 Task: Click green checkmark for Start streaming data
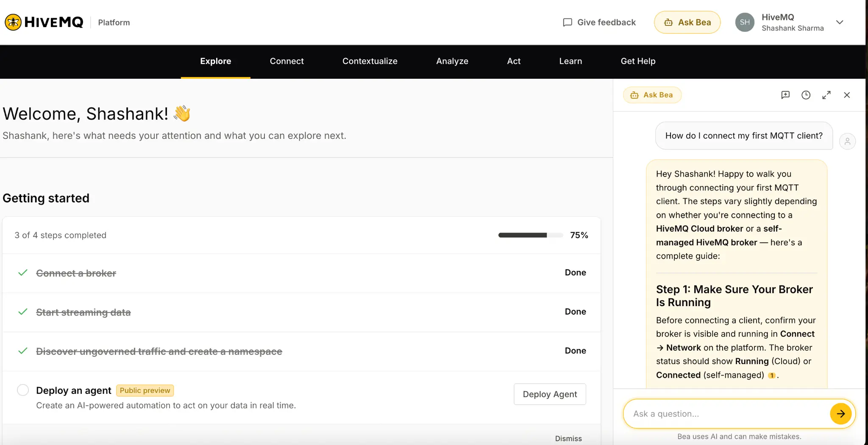(x=23, y=312)
